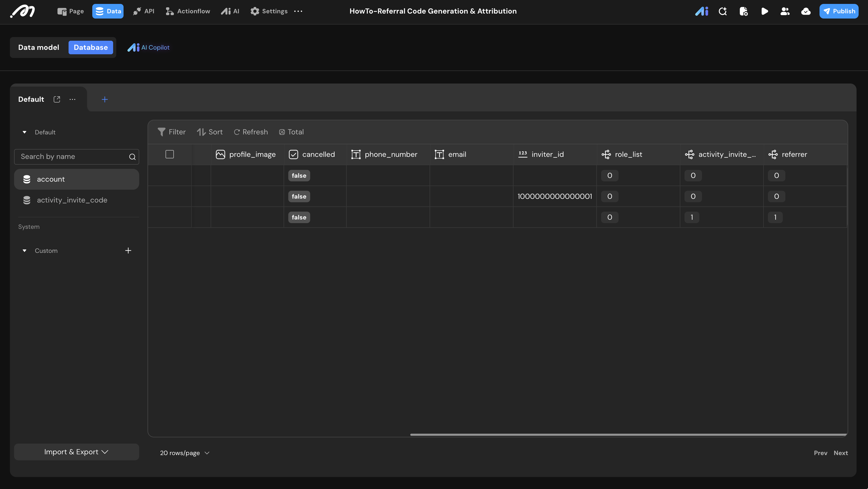Add a custom table with plus icon
Image resolution: width=868 pixels, height=489 pixels.
[128, 251]
